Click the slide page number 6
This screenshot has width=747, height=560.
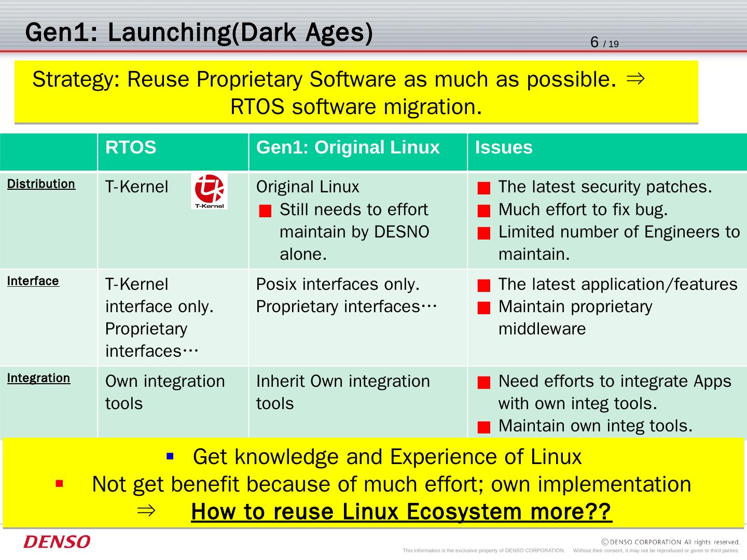(594, 43)
